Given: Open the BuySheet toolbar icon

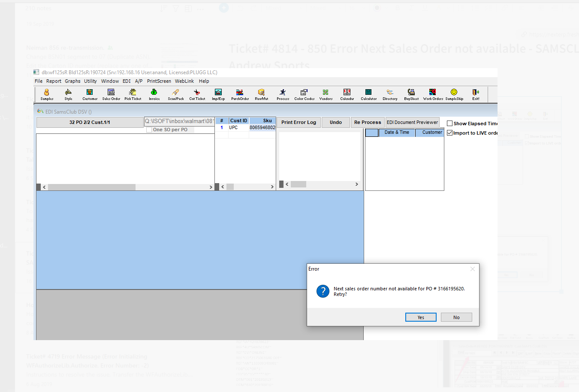Looking at the screenshot, I should click(411, 94).
